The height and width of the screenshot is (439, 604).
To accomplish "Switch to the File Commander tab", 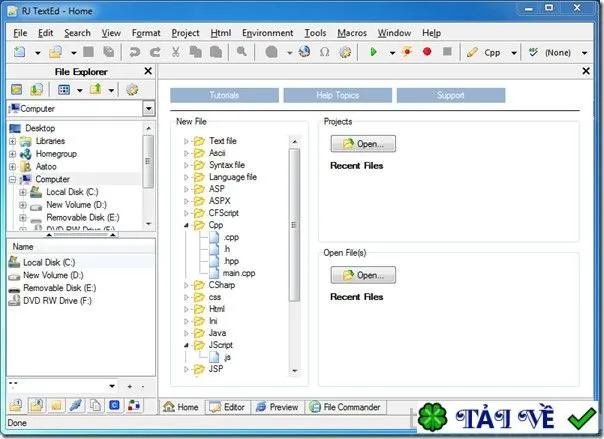I will coord(345,407).
